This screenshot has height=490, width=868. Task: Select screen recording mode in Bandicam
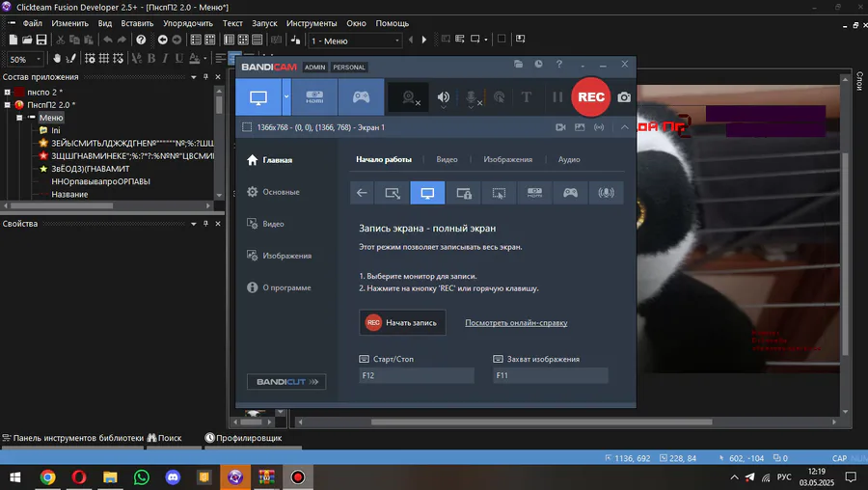258,96
